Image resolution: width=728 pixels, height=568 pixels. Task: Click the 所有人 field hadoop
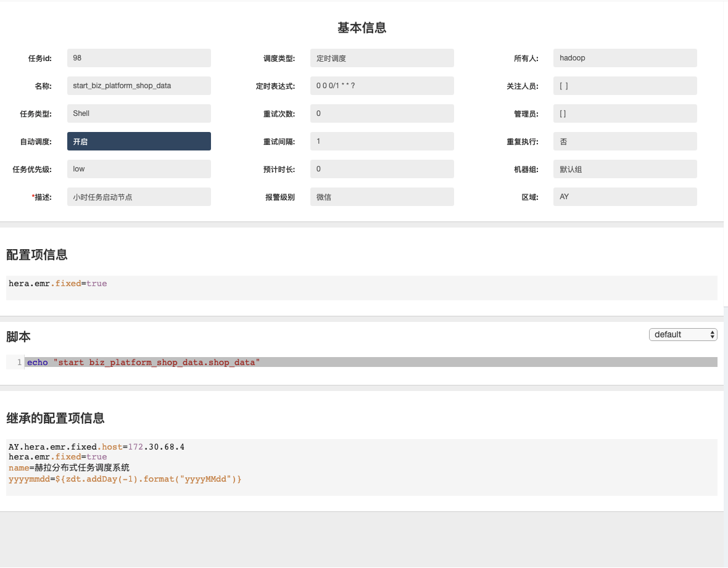coord(625,58)
